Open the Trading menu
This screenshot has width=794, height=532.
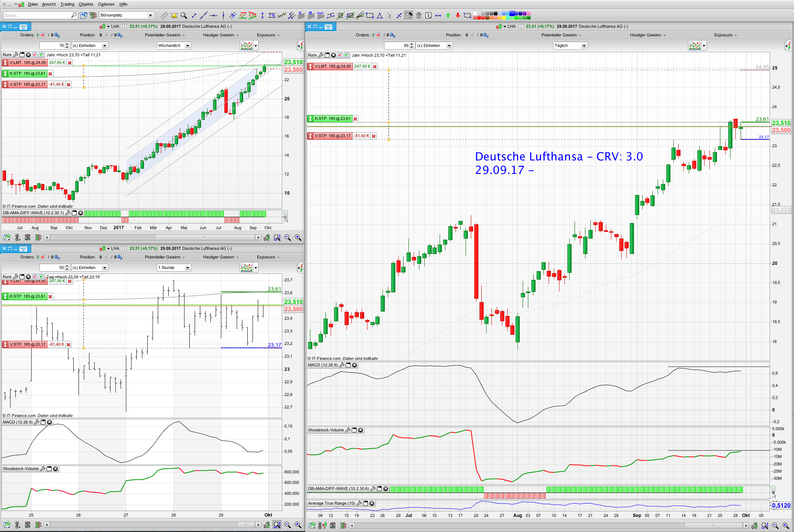point(67,4)
